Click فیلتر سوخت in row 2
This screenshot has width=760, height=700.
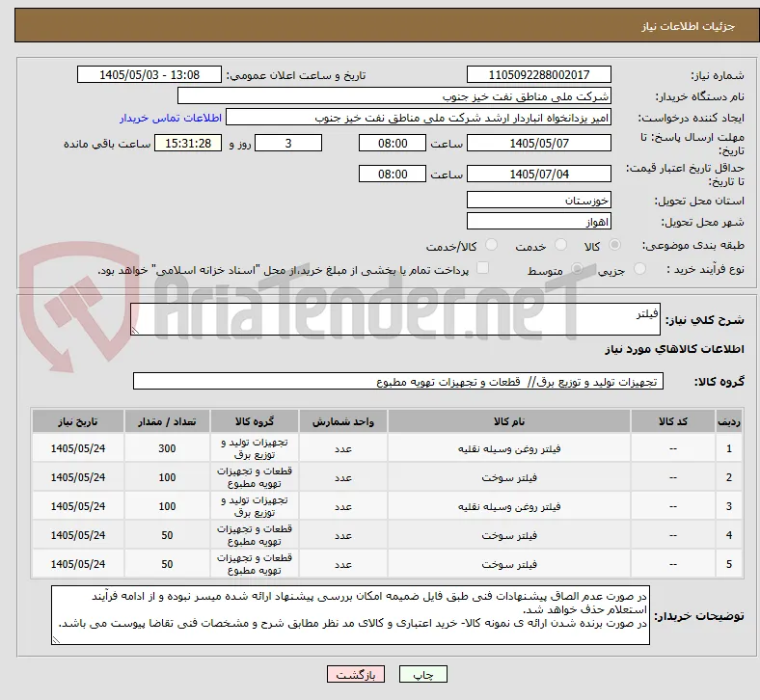pyautogui.click(x=509, y=477)
